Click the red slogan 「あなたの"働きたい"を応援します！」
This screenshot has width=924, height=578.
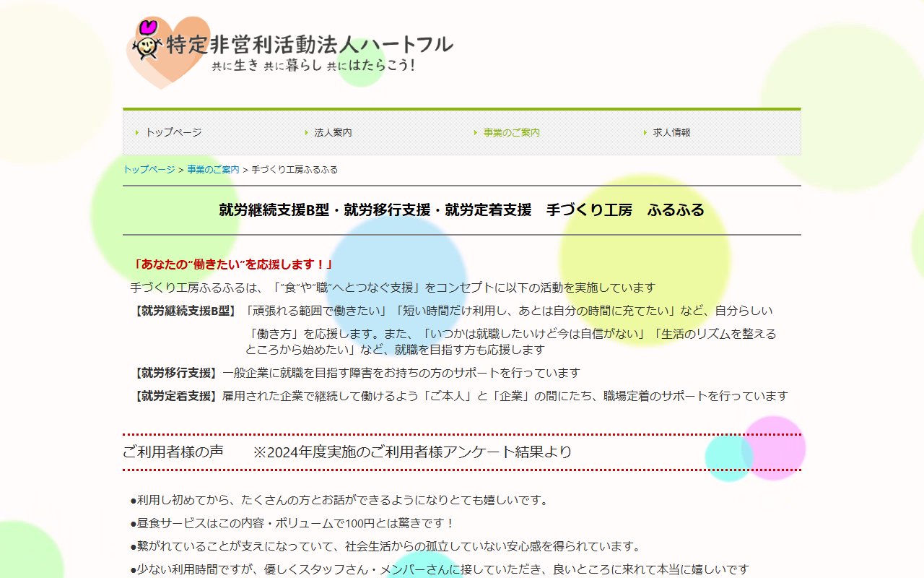click(x=232, y=264)
